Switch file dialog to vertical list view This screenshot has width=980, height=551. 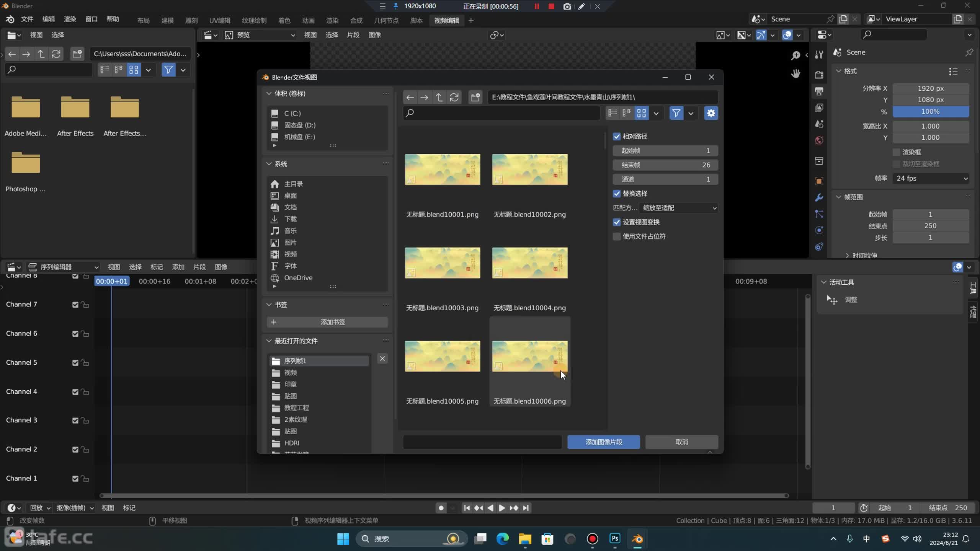pyautogui.click(x=612, y=113)
